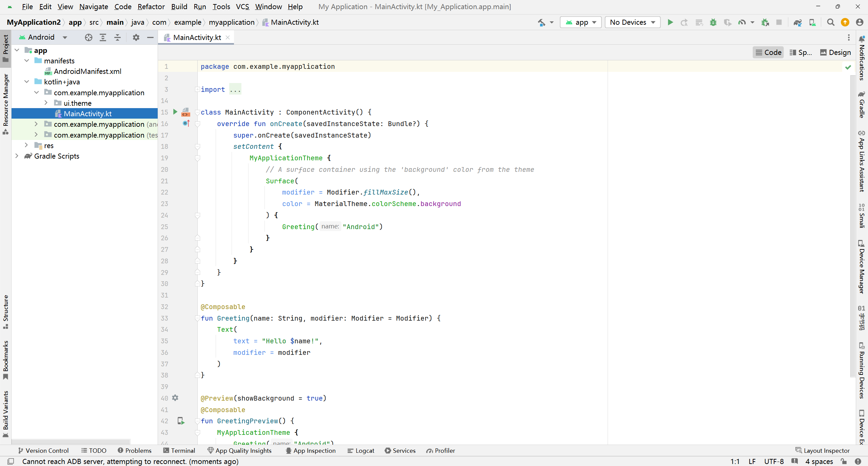Open the Refactor menu
The image size is (868, 466).
click(151, 7)
